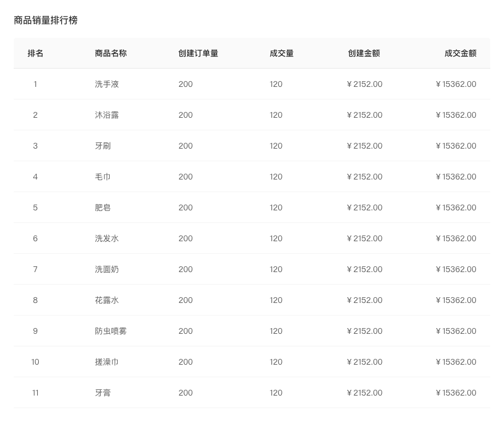This screenshot has width=504, height=427.
Task: Click the 商品销量排行榜 title
Action: pos(46,20)
